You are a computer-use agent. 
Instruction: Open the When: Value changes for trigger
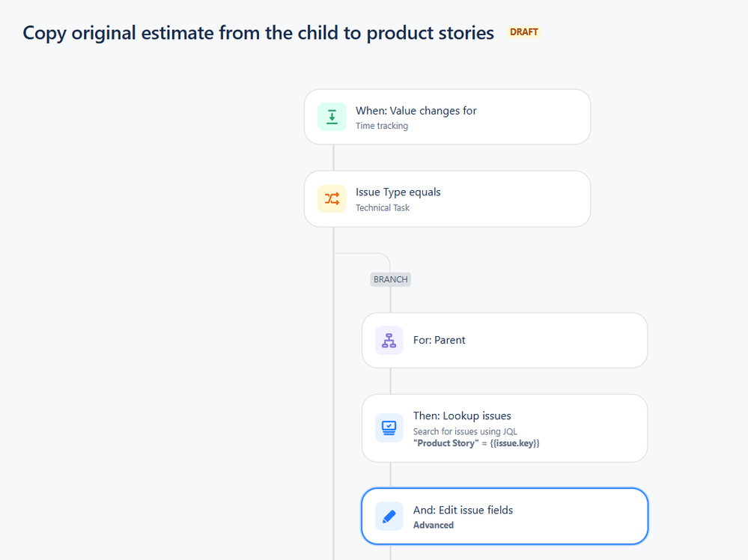tap(448, 117)
